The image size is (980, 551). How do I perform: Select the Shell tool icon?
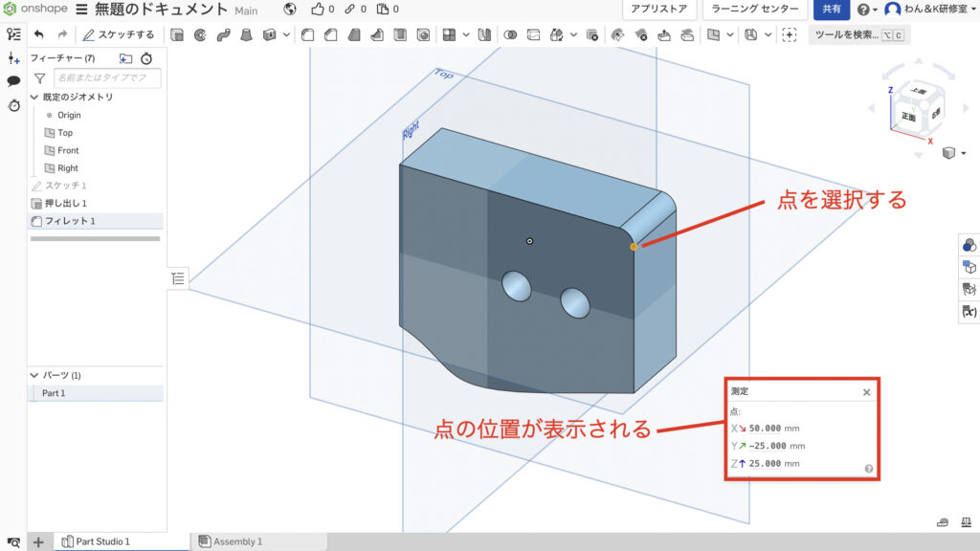coord(400,35)
